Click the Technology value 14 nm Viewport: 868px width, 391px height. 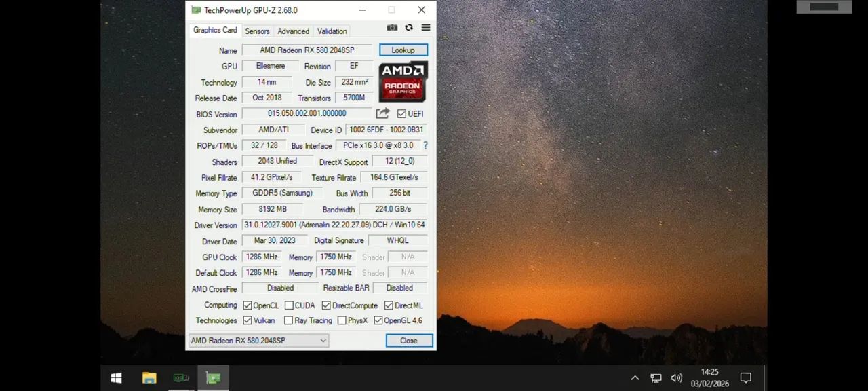(x=267, y=82)
